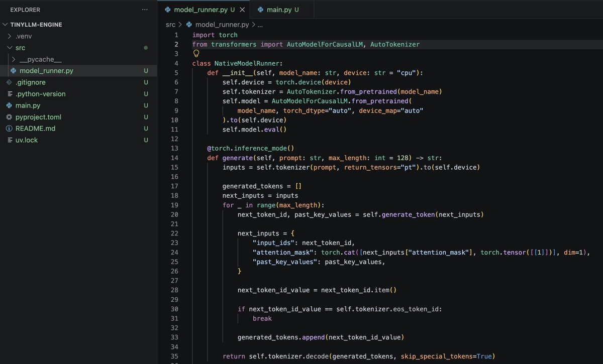The image size is (603, 364).
Task: Click 'skip_special_tokens=True' on line 35
Action: coord(447,357)
